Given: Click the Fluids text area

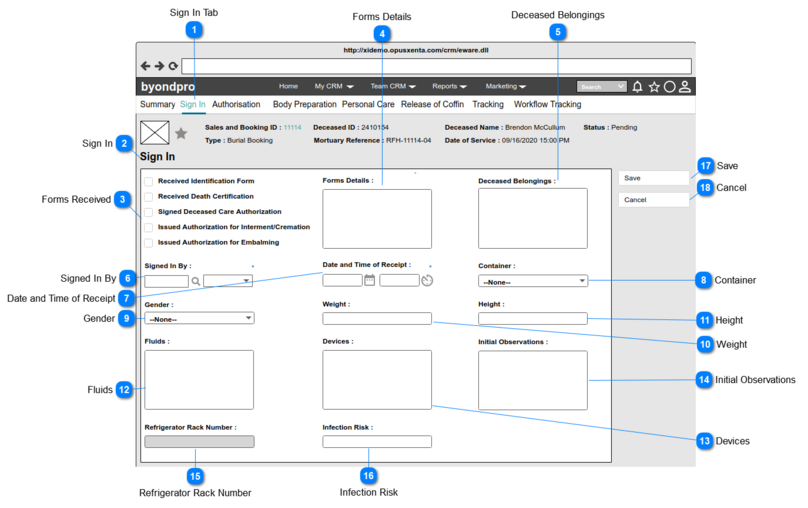Looking at the screenshot, I should pos(199,380).
